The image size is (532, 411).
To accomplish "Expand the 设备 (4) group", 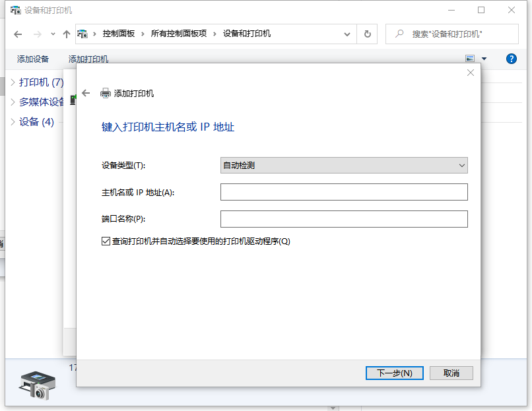I will coord(14,122).
